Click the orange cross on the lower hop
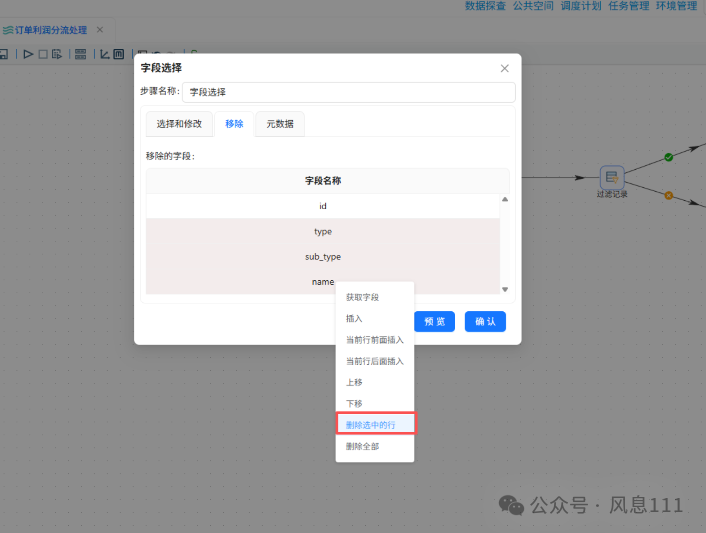The height and width of the screenshot is (533, 706). [669, 195]
